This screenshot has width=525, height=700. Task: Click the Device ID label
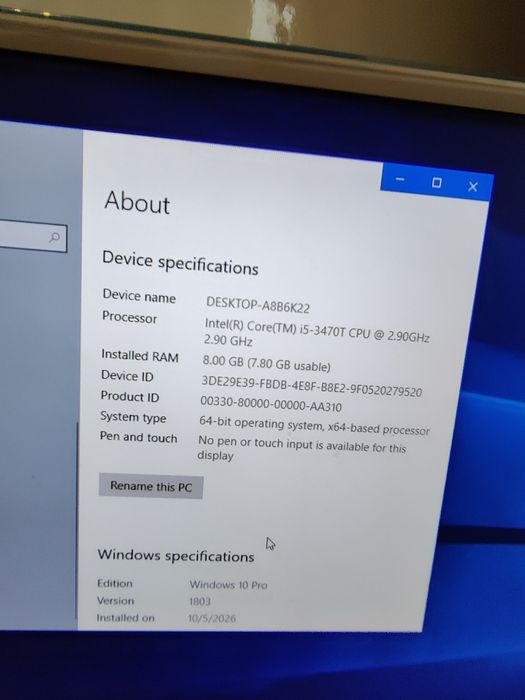tap(127, 376)
